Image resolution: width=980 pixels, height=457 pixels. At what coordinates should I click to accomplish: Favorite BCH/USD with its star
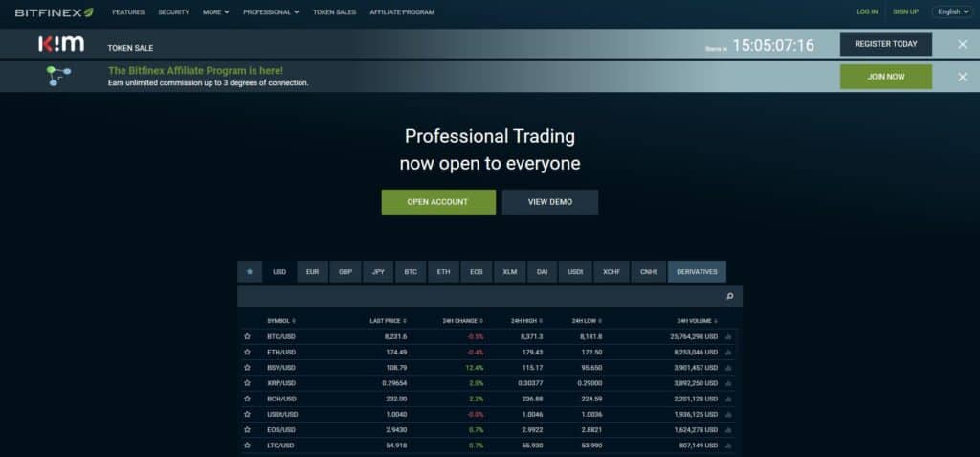[x=248, y=399]
